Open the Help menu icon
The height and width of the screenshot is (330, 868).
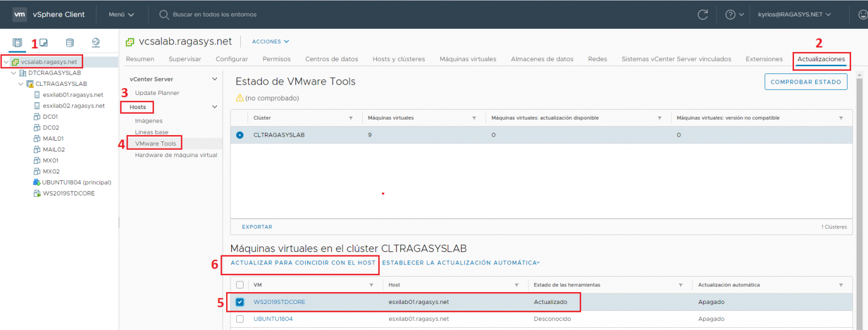730,15
